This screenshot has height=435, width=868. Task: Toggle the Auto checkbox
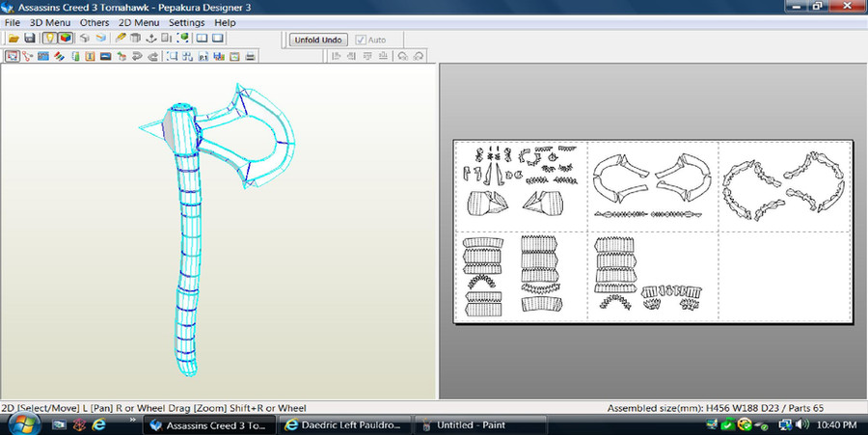click(x=361, y=40)
